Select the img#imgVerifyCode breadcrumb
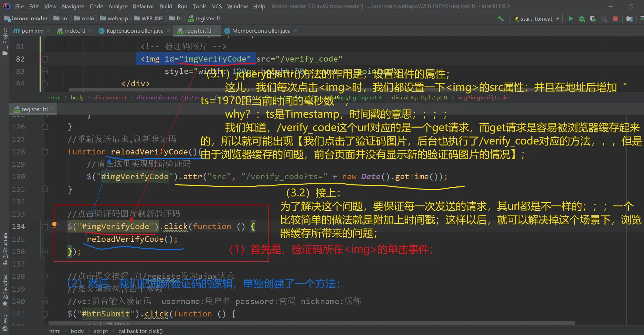This screenshot has height=335, width=644. (483, 98)
